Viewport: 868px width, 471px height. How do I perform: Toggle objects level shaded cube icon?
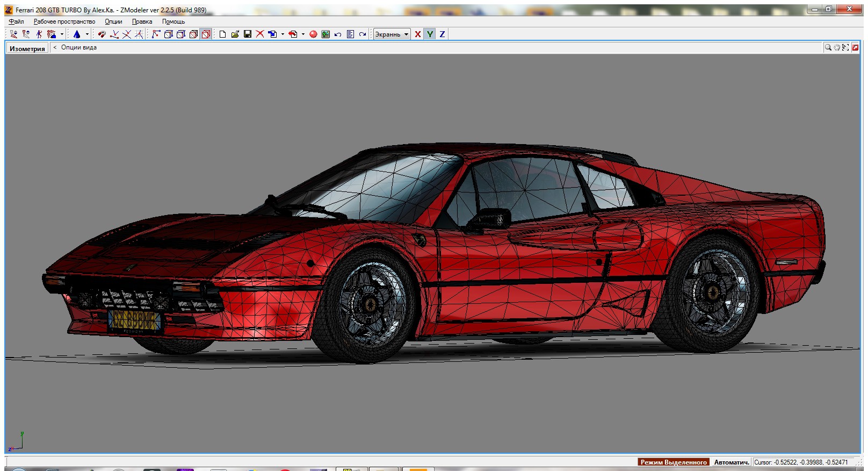pos(193,34)
